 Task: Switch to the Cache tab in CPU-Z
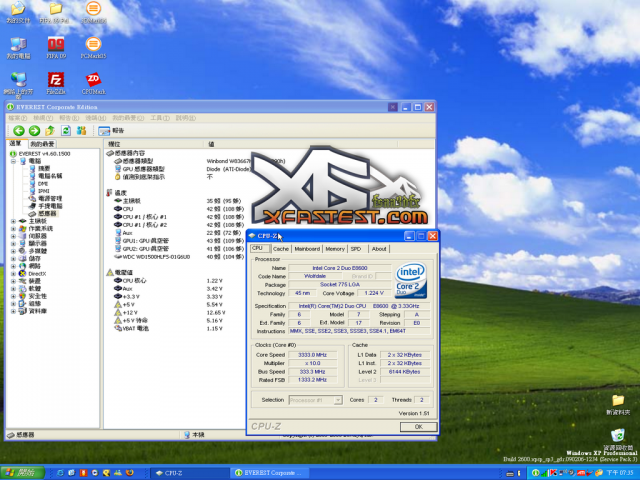(x=281, y=249)
